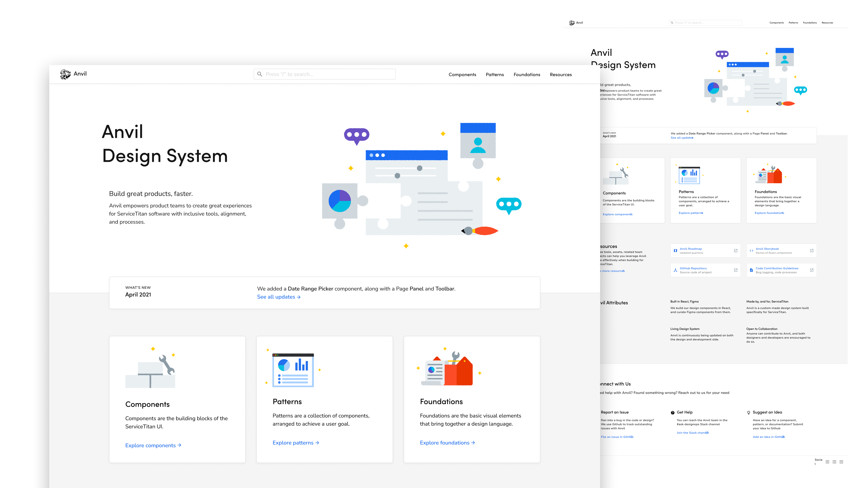Image resolution: width=868 pixels, height=488 pixels.
Task: Open Components from the top navigation
Action: tap(462, 74)
